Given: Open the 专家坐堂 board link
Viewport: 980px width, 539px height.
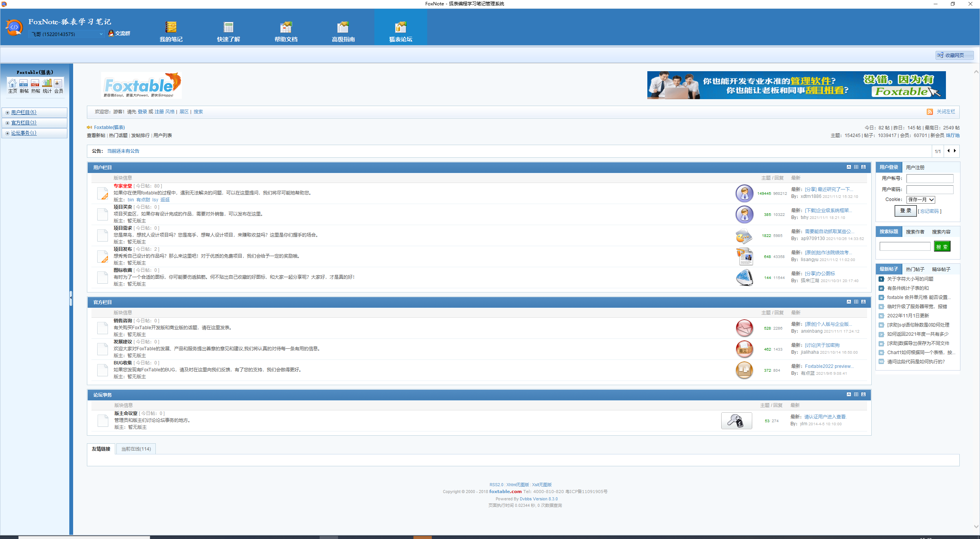Looking at the screenshot, I should [122, 186].
